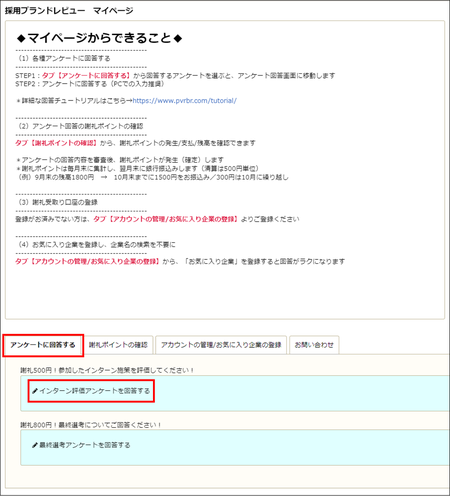Click text (1) 各種アンケートに回答する
450x496 pixels.
(64, 58)
